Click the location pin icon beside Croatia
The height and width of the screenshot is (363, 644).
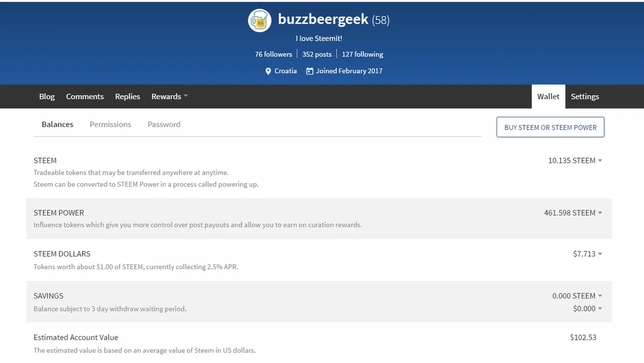(x=268, y=71)
